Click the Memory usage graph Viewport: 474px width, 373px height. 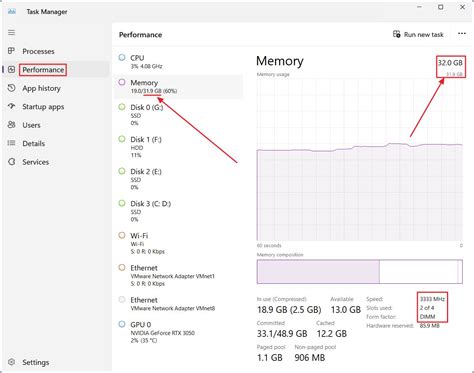[360, 160]
